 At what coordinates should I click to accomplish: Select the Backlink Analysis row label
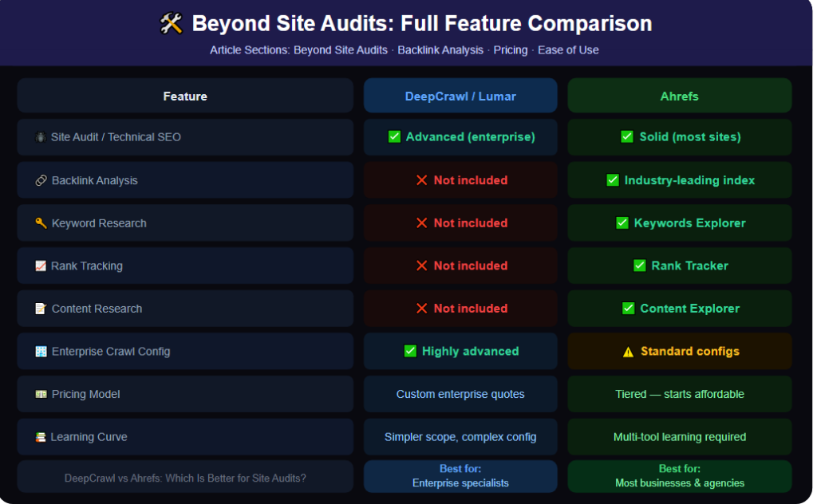click(x=94, y=180)
